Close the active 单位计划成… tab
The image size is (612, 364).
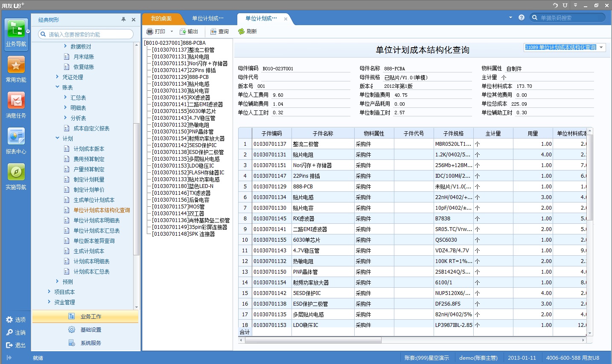point(286,19)
